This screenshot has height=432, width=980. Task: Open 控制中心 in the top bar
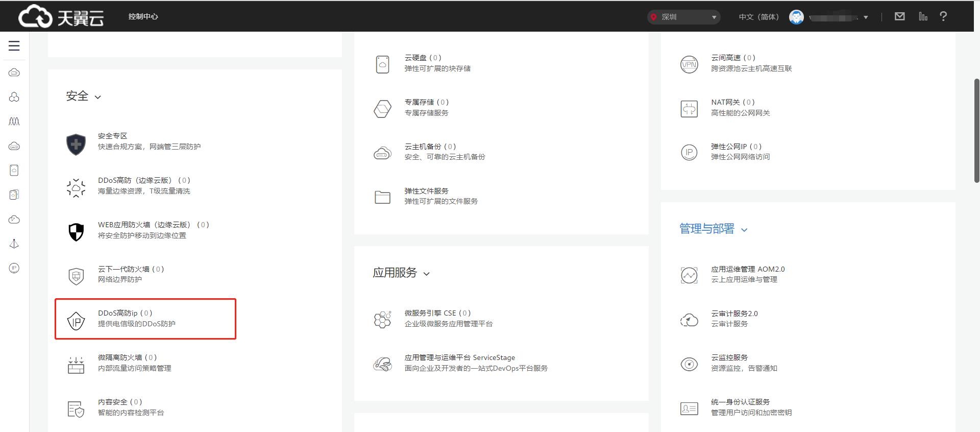[143, 16]
